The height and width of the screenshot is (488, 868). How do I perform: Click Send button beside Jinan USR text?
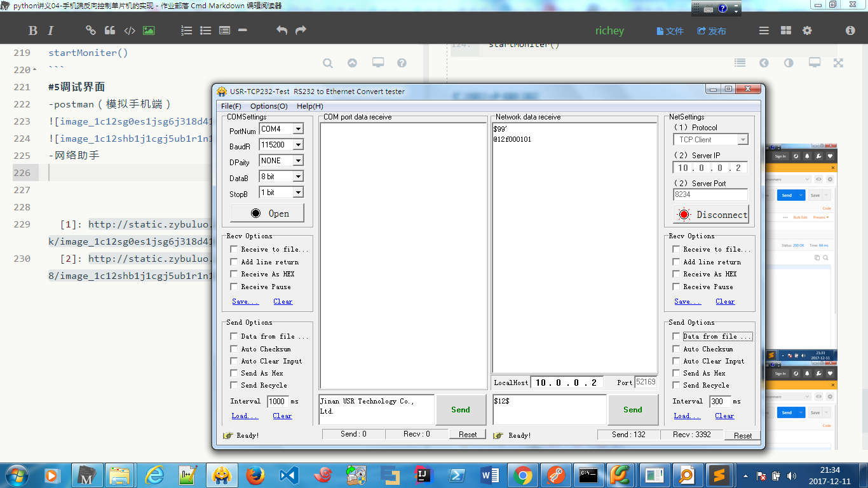tap(461, 410)
